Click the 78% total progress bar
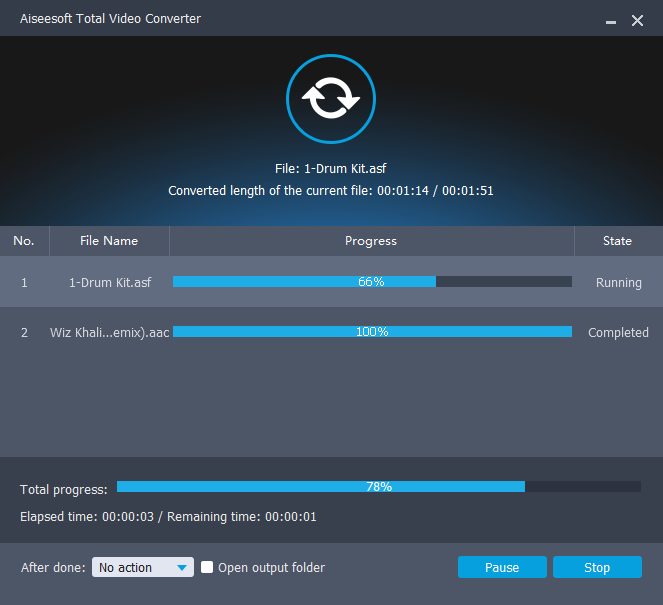Image resolution: width=663 pixels, height=605 pixels. click(x=379, y=487)
